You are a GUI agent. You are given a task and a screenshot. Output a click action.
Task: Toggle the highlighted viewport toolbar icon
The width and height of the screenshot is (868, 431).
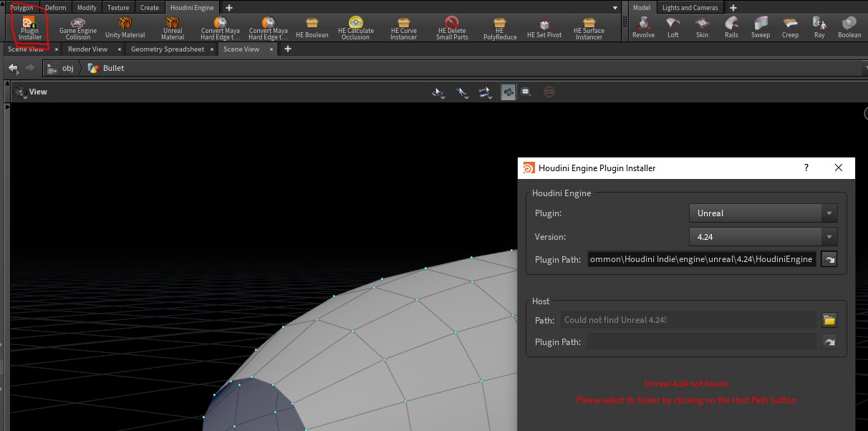[508, 92]
